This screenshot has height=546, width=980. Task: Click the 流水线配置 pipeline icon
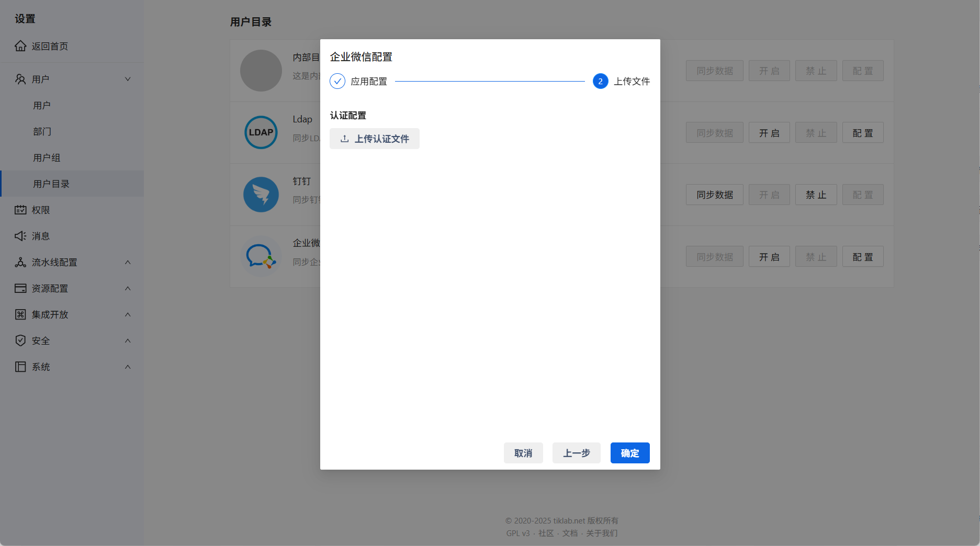coord(20,262)
